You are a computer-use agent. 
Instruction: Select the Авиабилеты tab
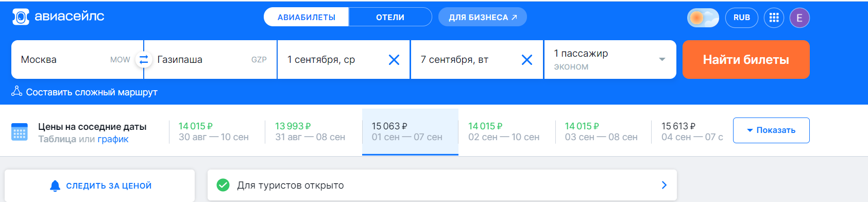pyautogui.click(x=306, y=17)
